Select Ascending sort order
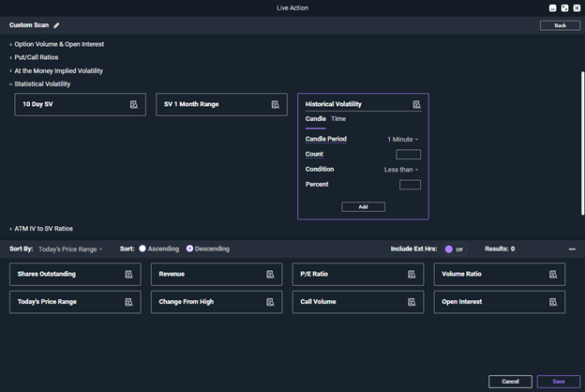585x392 pixels. (142, 249)
